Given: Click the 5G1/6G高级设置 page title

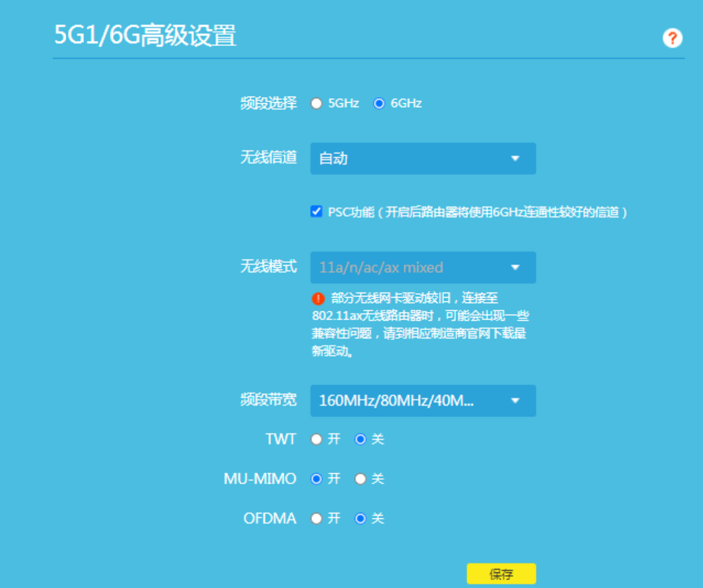Looking at the screenshot, I should [145, 35].
